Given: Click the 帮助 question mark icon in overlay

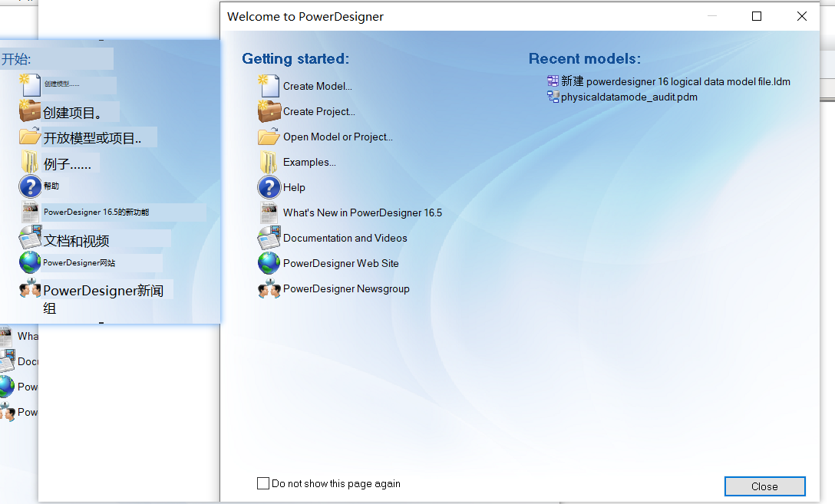Looking at the screenshot, I should pos(30,187).
